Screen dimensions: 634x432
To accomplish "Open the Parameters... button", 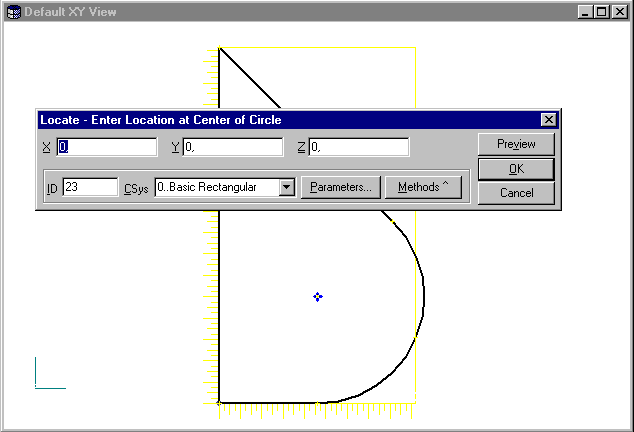I will [341, 187].
